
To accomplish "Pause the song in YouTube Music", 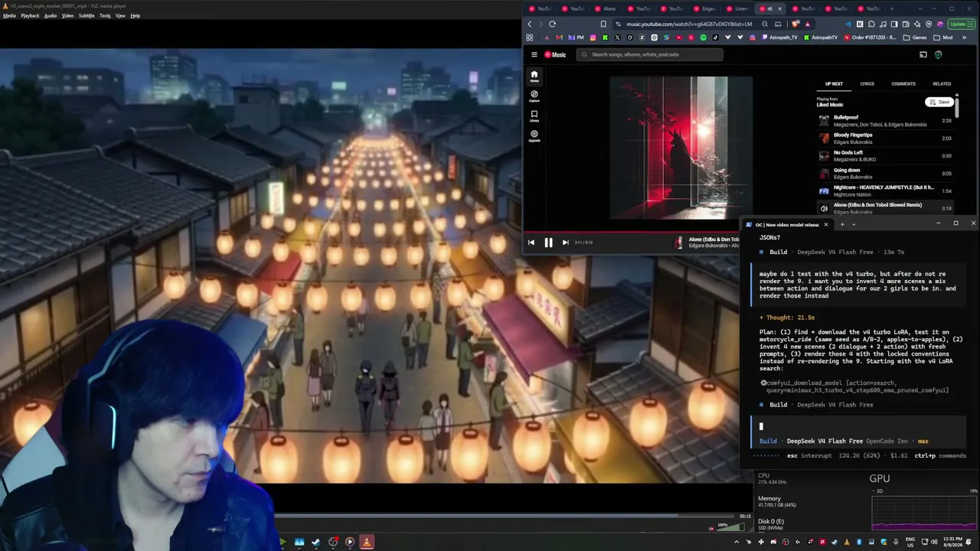I will 548,243.
